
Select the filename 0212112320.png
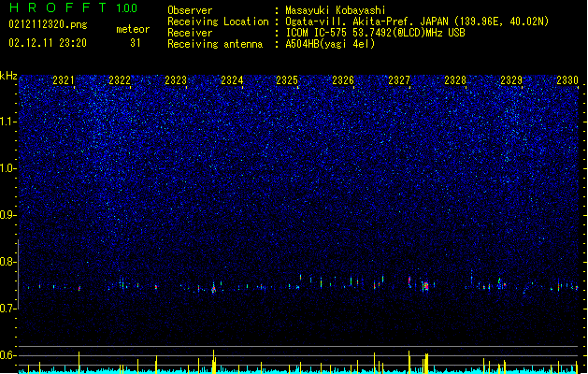tap(48, 24)
